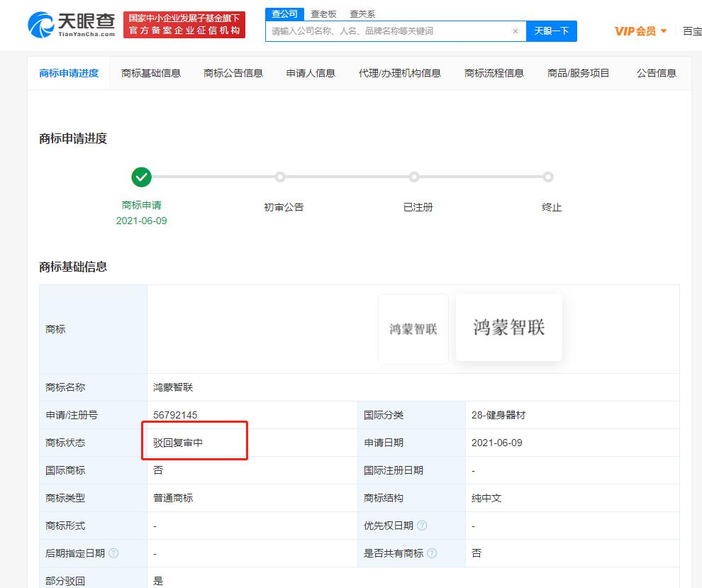
Task: Click the 商标申请进度 section heading
Action: (73, 138)
